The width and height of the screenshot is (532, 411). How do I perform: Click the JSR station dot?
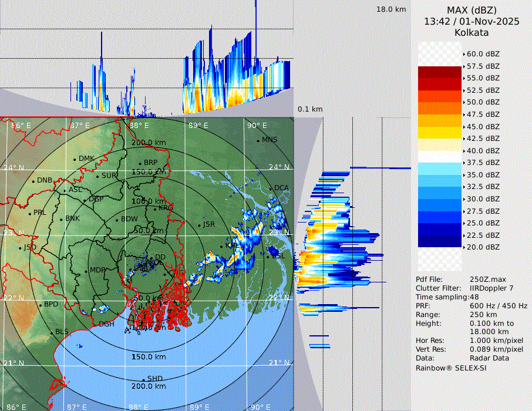pos(200,225)
